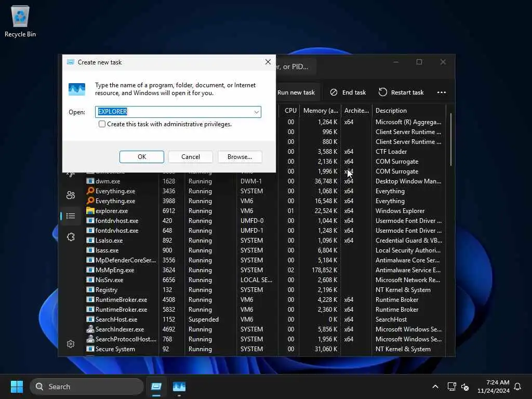
Task: Select the LsaIso.exe process
Action: tap(264, 240)
